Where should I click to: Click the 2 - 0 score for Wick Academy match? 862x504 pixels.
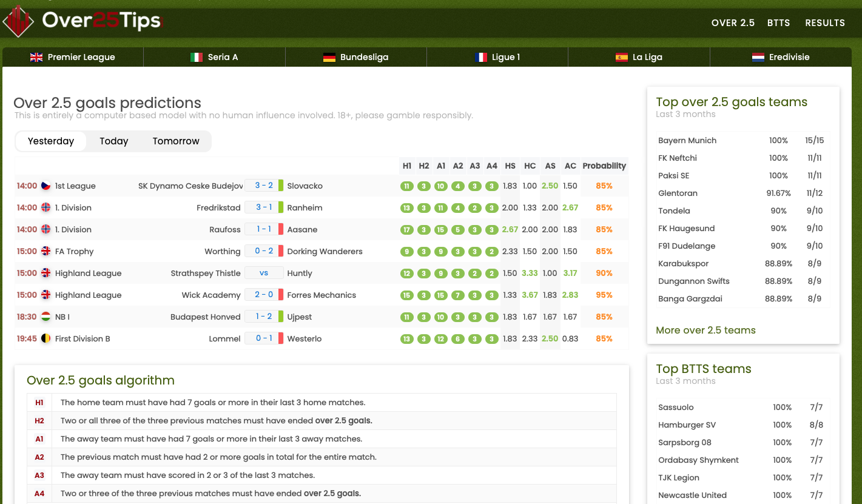(264, 295)
